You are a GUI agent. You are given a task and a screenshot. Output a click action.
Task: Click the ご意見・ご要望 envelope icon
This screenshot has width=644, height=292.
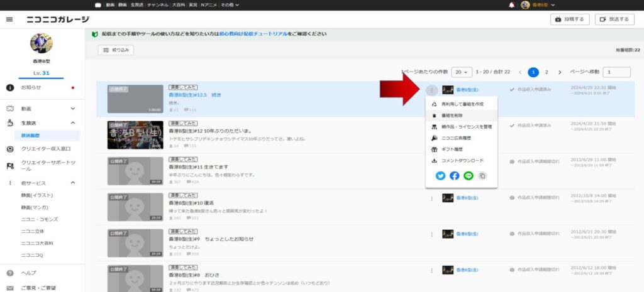pyautogui.click(x=10, y=288)
